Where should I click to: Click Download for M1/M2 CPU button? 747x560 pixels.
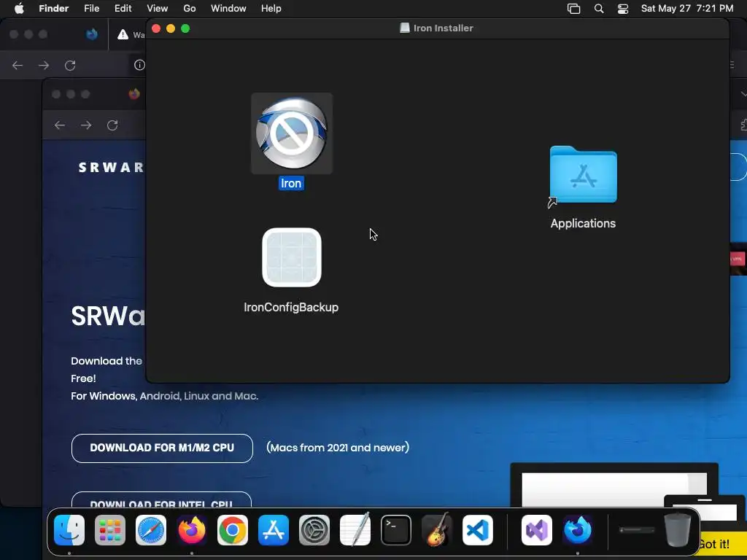(x=162, y=448)
